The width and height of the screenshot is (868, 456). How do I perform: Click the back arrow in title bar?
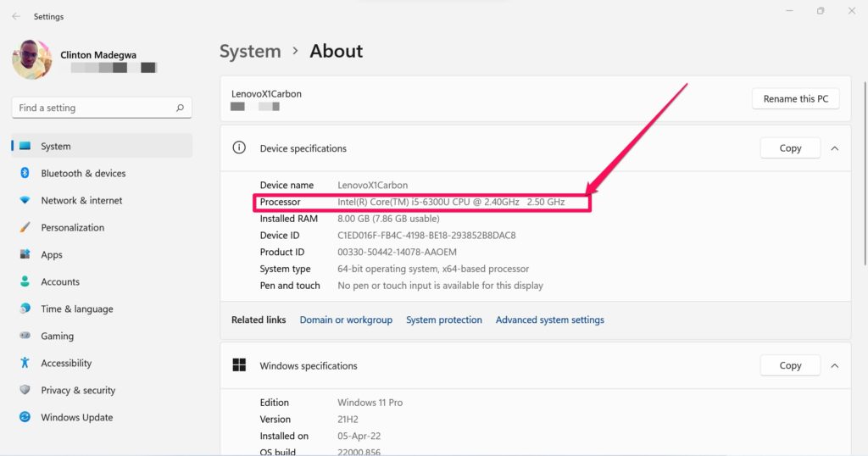[x=16, y=17]
